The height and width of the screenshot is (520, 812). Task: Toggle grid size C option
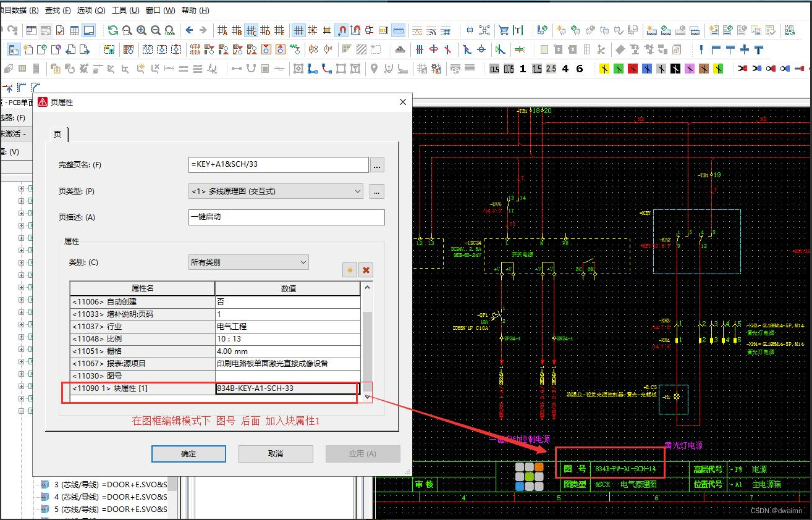251,30
